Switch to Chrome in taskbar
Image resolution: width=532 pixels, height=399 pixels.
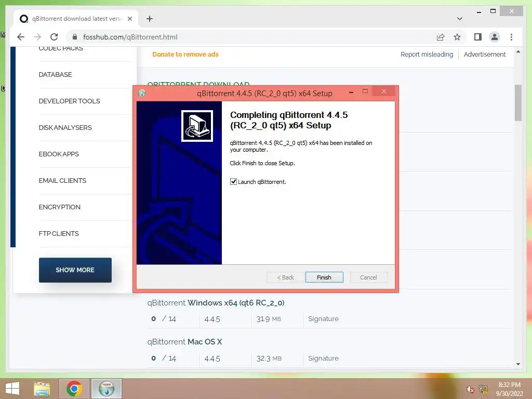click(x=74, y=389)
